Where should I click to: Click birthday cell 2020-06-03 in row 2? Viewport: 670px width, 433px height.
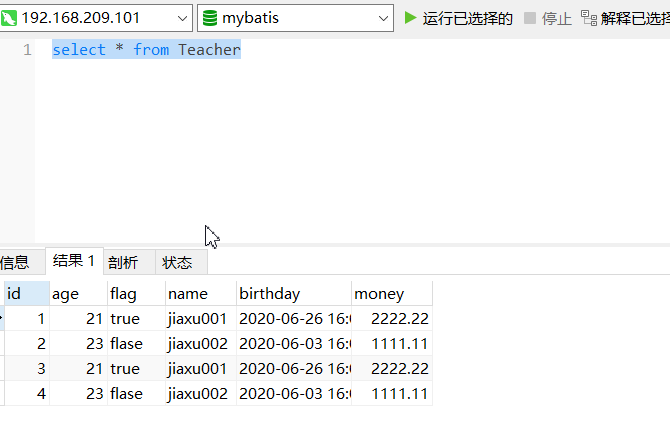click(294, 343)
